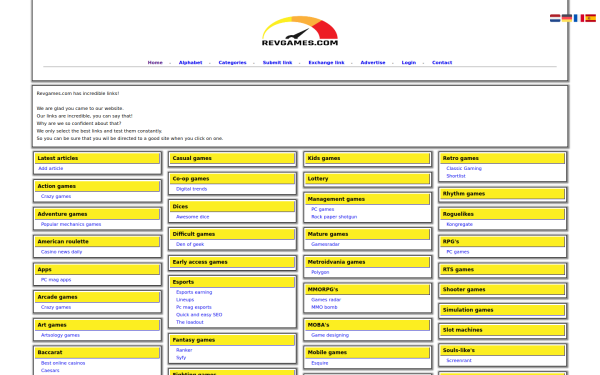Viewport: 600px width, 375px height.
Task: Select Submit link in the navigation
Action: pyautogui.click(x=277, y=62)
